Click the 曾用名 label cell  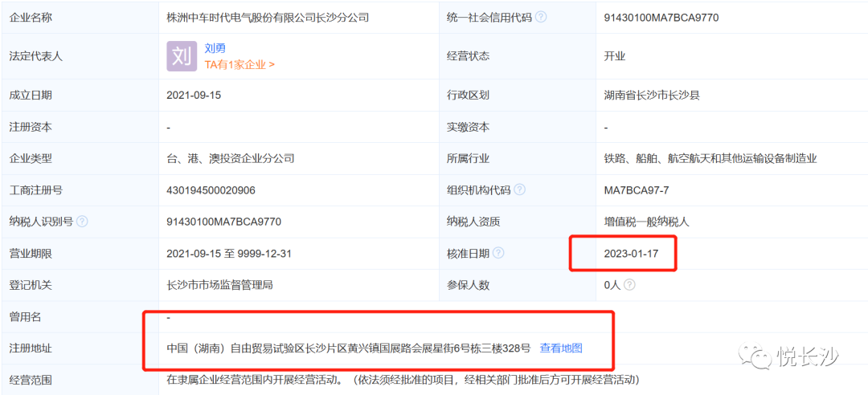click(80, 316)
